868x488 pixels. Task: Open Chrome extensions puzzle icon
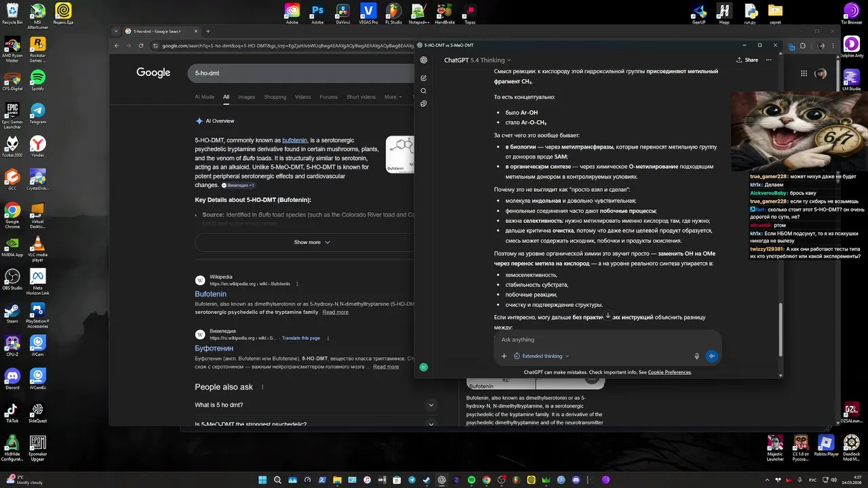coord(804,45)
